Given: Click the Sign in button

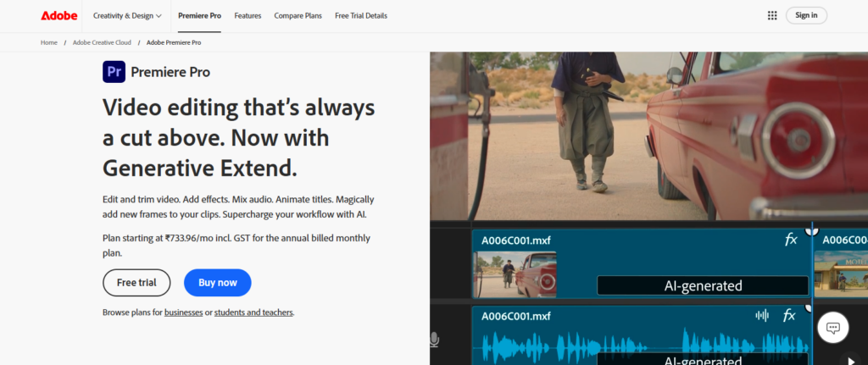Looking at the screenshot, I should click(806, 15).
